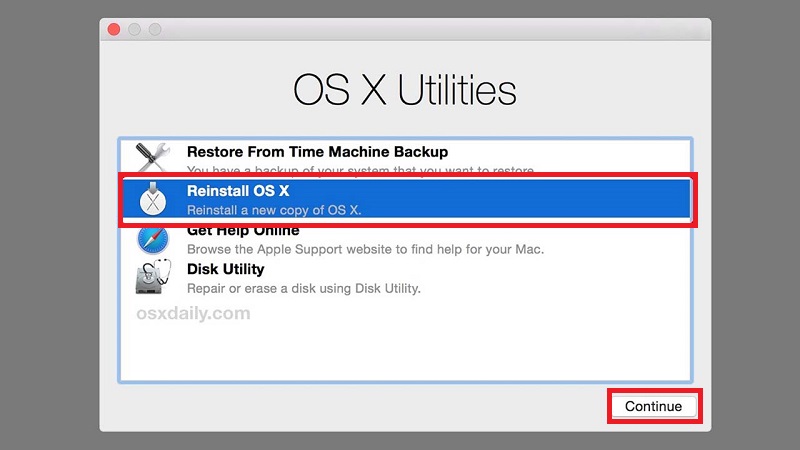The width and height of the screenshot is (800, 450).
Task: Click 'Reinstall a new copy of OS X' text
Action: click(x=274, y=210)
